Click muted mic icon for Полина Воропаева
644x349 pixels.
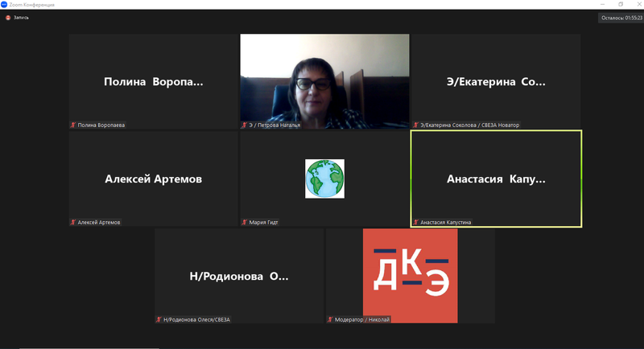tap(73, 125)
